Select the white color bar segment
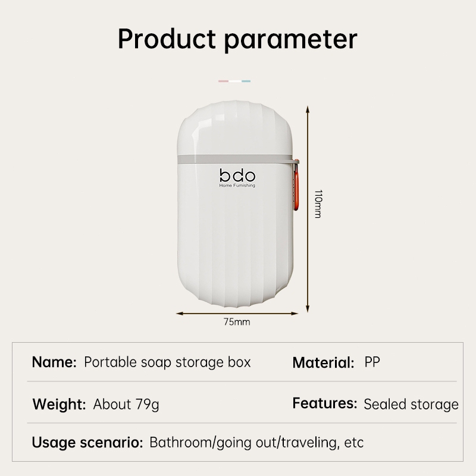 (x=235, y=81)
